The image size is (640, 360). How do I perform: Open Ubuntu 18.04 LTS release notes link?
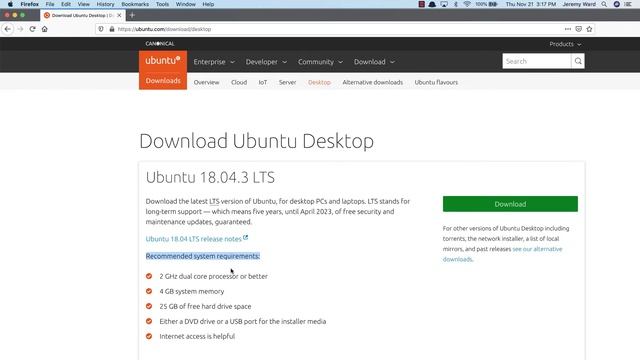coord(193,239)
